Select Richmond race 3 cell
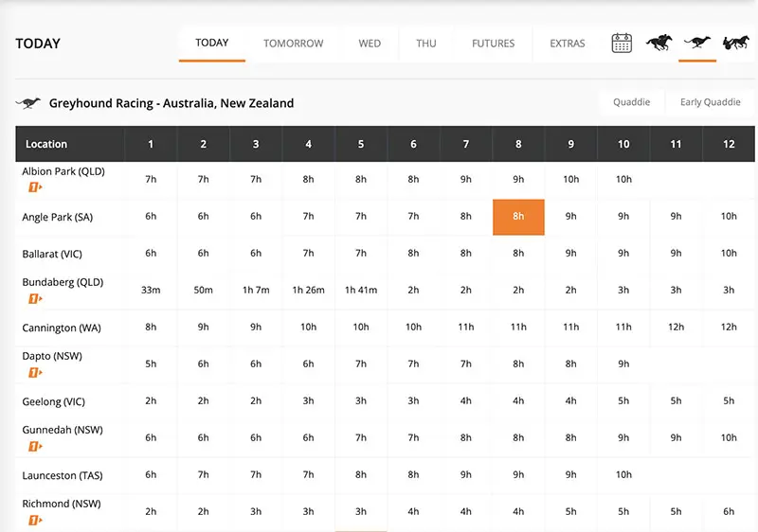Screen dimensions: 758x532 click(x=256, y=512)
